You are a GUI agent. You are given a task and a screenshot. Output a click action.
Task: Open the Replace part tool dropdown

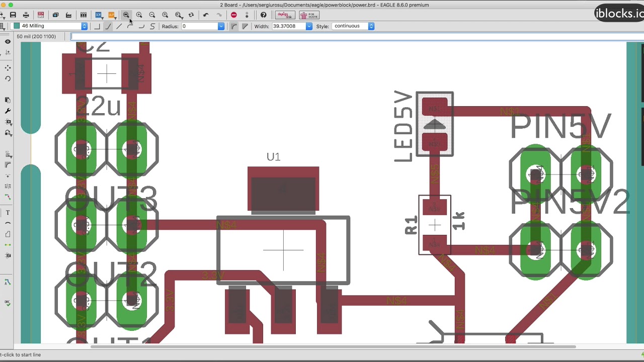point(8,122)
